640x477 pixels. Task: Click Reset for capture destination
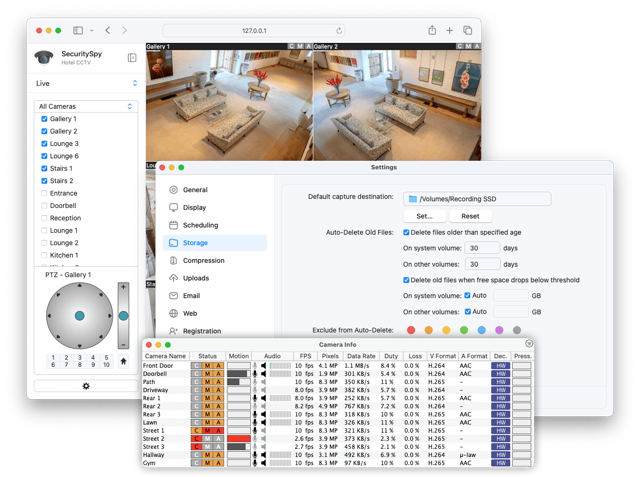(x=470, y=216)
